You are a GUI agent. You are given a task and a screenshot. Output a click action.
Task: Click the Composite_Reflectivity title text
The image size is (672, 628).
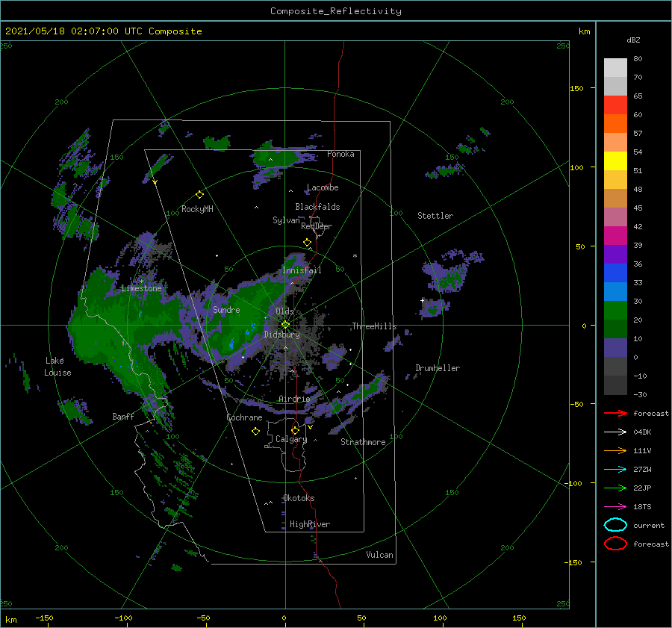[335, 11]
